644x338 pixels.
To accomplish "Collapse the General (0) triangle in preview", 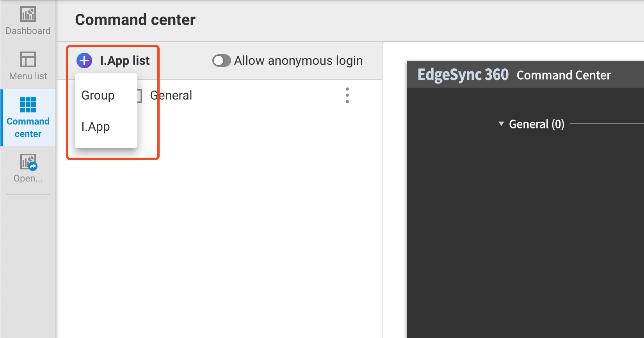I will (x=501, y=124).
